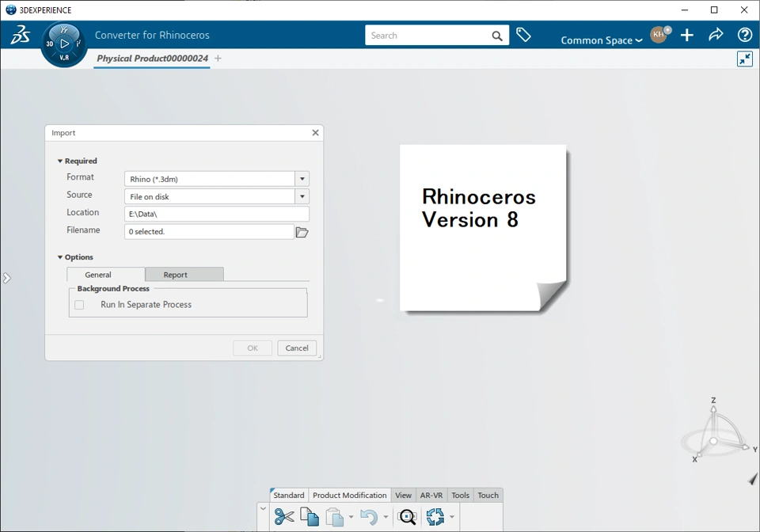Select the View toolbar tab
Image resolution: width=760 pixels, height=532 pixels.
(403, 495)
